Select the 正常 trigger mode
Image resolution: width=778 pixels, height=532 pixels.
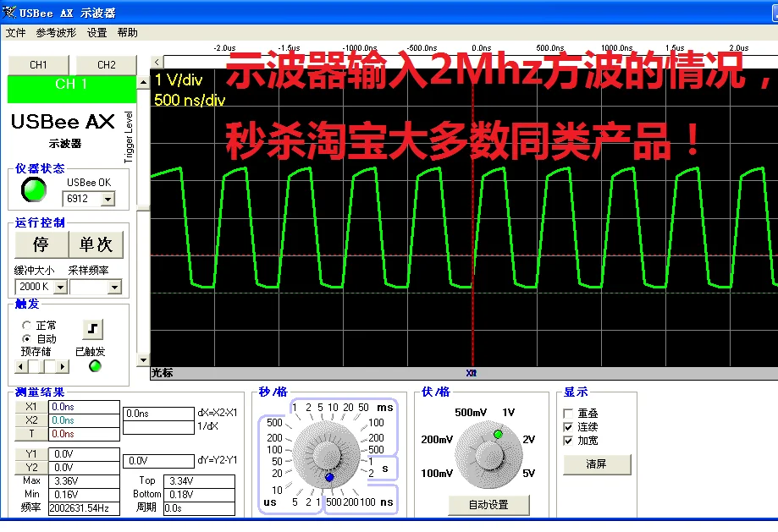pos(26,326)
